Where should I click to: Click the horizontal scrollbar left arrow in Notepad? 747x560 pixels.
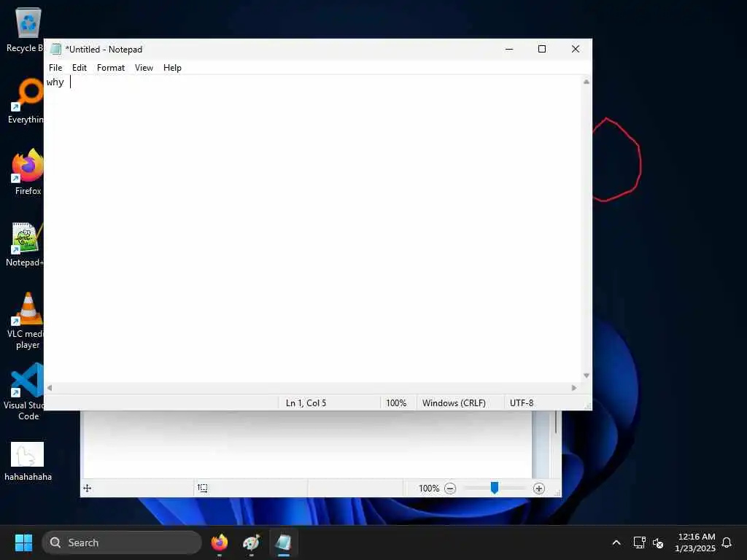[x=50, y=388]
